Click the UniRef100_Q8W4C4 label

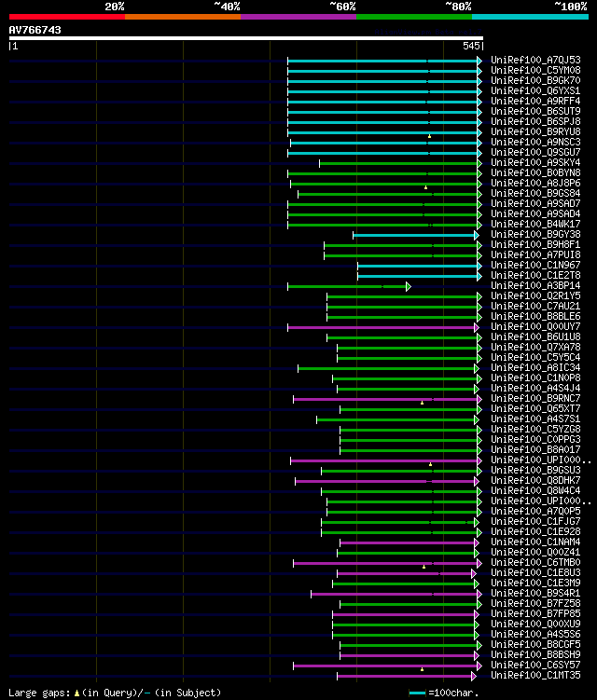coord(535,491)
